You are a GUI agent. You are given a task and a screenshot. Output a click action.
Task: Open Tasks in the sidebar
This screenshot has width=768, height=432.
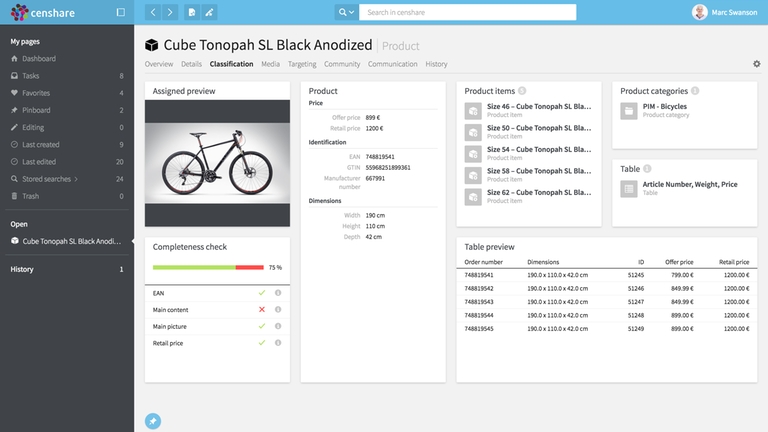click(x=30, y=76)
